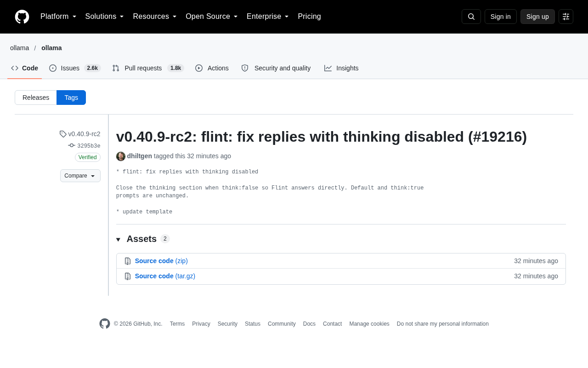Open the Contact footer link
Image resolution: width=588 pixels, height=368 pixels.
click(332, 324)
